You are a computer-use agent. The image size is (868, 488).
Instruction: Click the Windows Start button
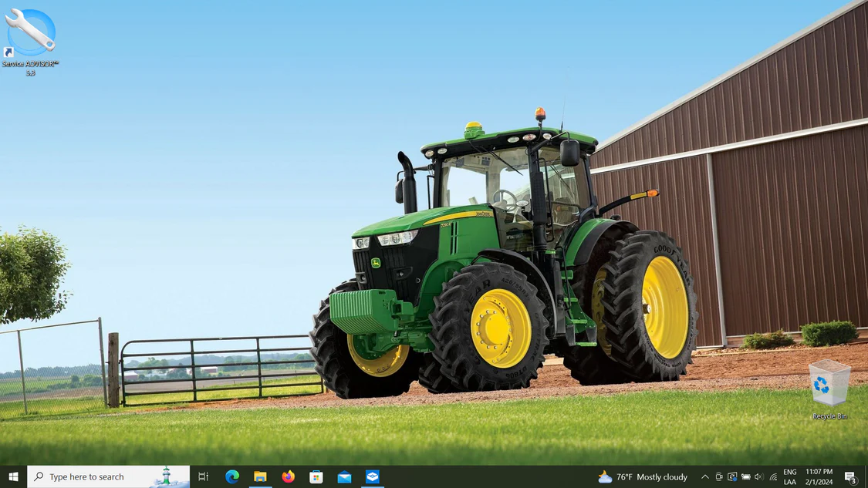click(x=13, y=477)
